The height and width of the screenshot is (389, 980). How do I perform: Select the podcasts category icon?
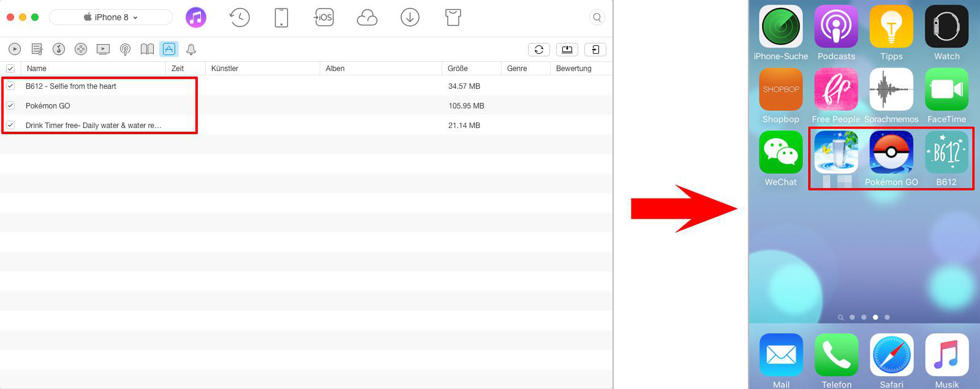125,49
